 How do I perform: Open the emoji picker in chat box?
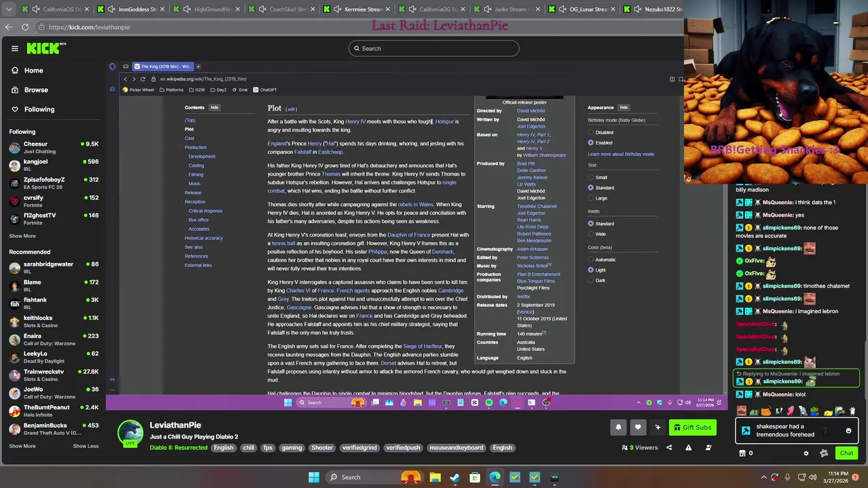(x=848, y=431)
